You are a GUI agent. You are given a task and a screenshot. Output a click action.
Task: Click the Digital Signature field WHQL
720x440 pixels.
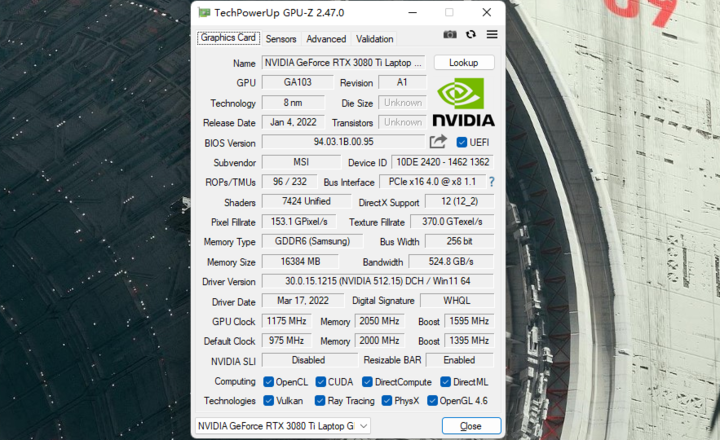(457, 300)
